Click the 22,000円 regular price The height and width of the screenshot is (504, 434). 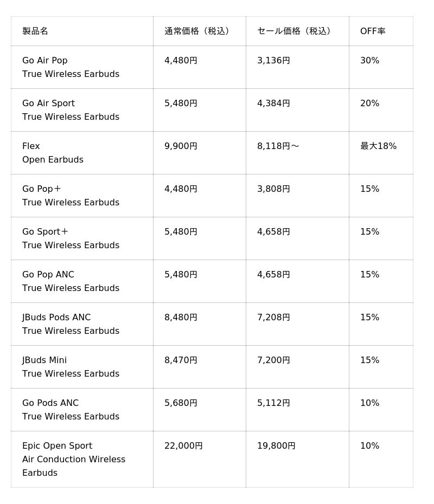(183, 446)
